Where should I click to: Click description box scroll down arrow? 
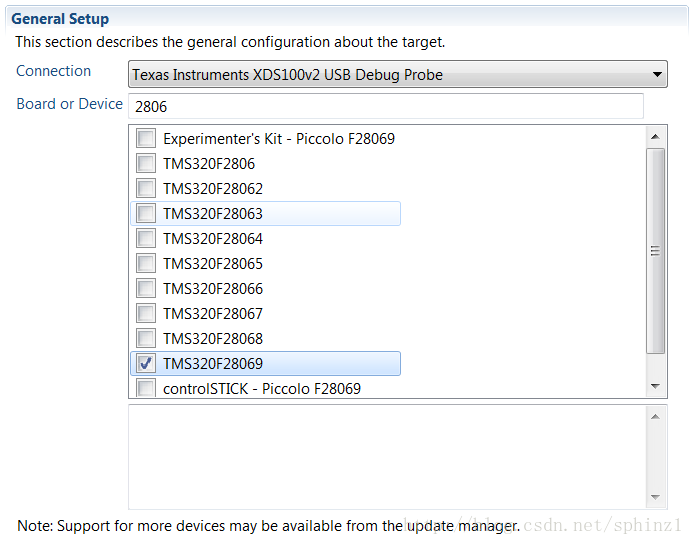pyautogui.click(x=655, y=497)
